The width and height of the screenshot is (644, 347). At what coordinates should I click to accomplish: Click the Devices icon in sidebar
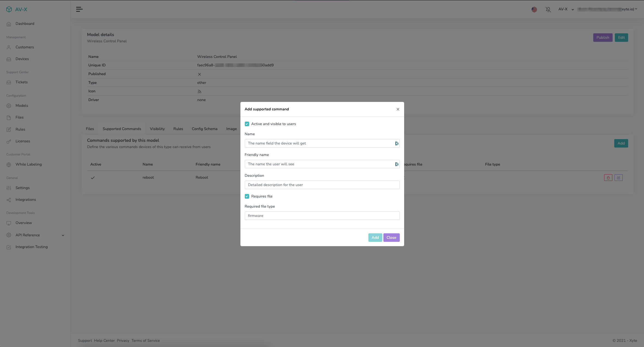[8, 59]
